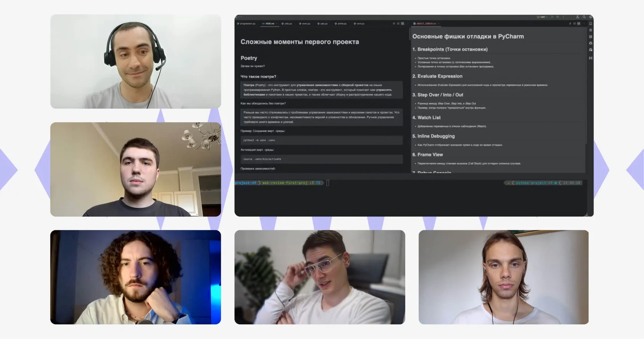Click the 'source .venv/bin/activate' code block

[x=322, y=159]
